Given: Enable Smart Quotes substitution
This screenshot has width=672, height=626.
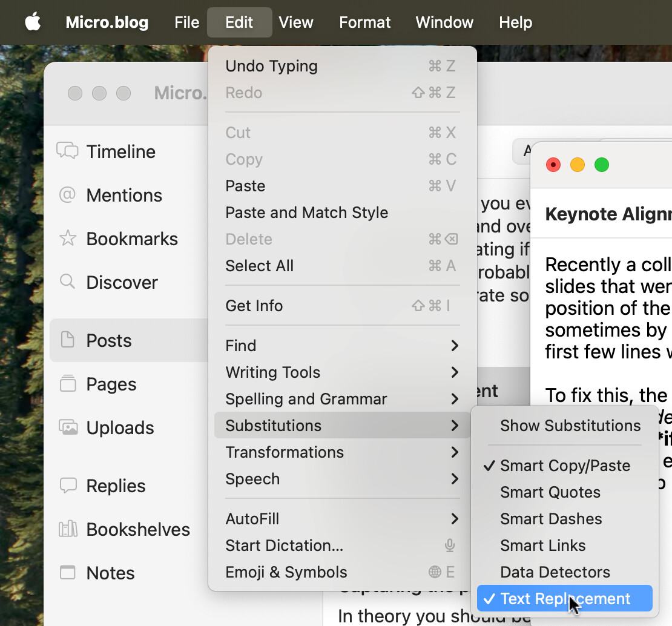Looking at the screenshot, I should tap(565, 492).
